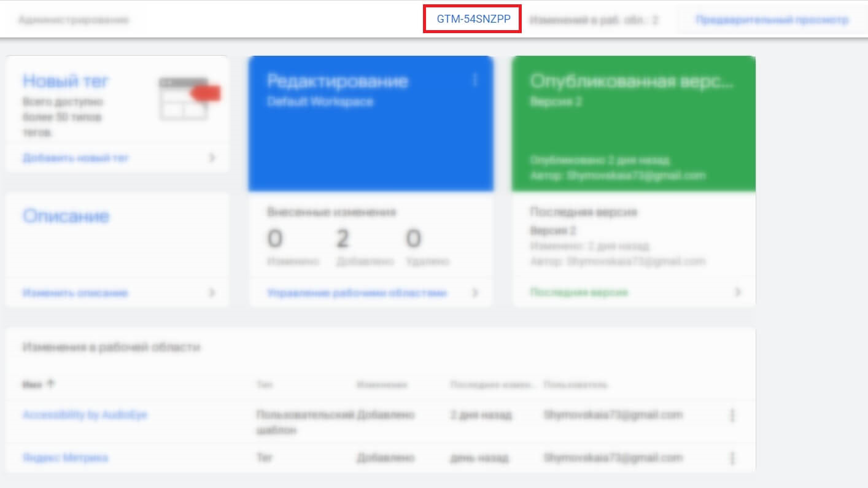
Task: Open Управление рабочими областями link
Action: click(357, 293)
